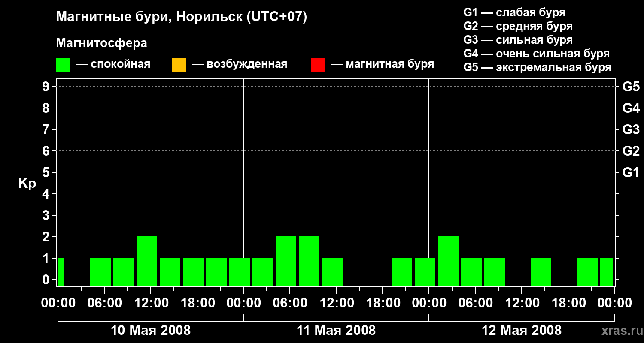Click the orange excited magnetosphere legend swatch
This screenshot has width=644, height=343.
pyautogui.click(x=179, y=64)
